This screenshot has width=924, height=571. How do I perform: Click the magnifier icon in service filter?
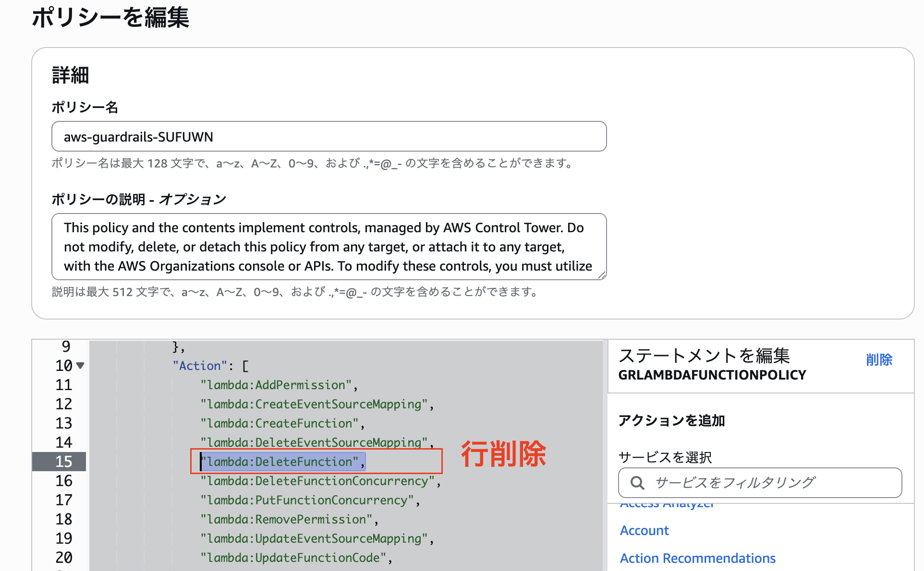point(637,483)
